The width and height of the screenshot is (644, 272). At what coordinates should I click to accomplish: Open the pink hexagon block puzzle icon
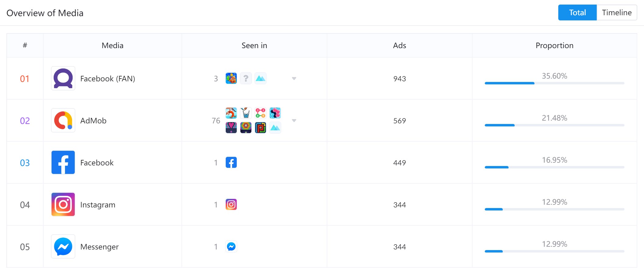click(x=275, y=113)
